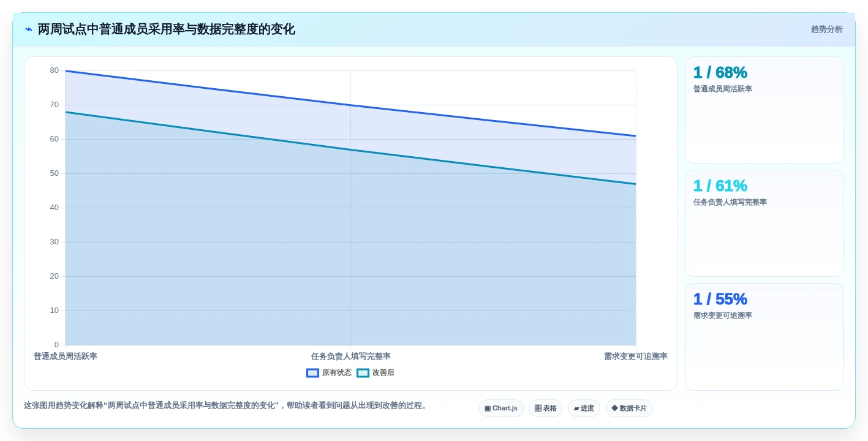
Task: Click the lightning icon beside the title
Action: click(x=29, y=29)
